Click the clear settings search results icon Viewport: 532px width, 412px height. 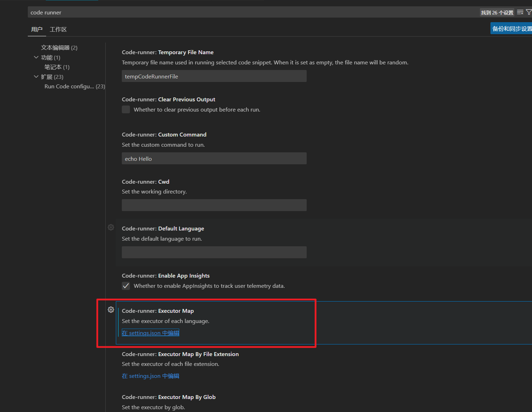coord(520,12)
